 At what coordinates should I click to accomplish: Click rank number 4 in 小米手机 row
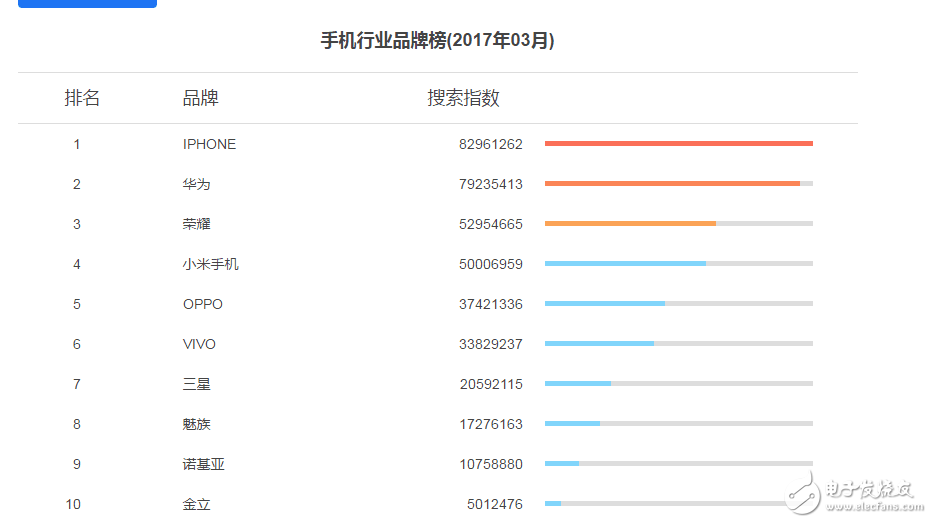(x=77, y=264)
